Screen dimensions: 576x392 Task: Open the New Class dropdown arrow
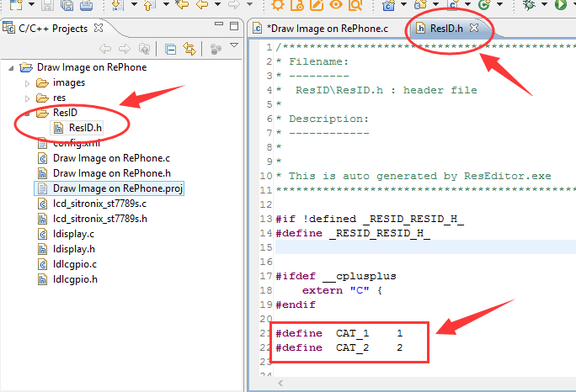click(x=499, y=4)
